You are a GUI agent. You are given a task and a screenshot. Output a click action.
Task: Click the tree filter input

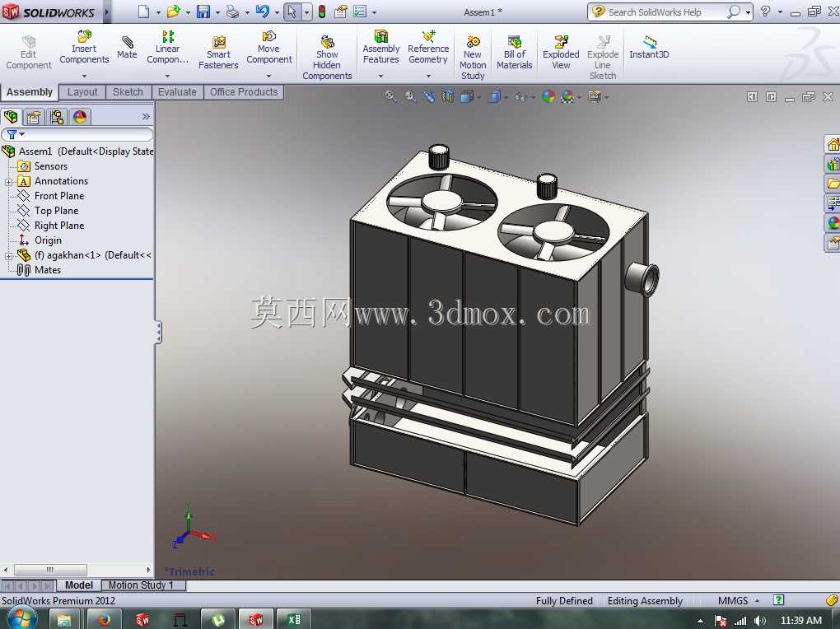77,134
